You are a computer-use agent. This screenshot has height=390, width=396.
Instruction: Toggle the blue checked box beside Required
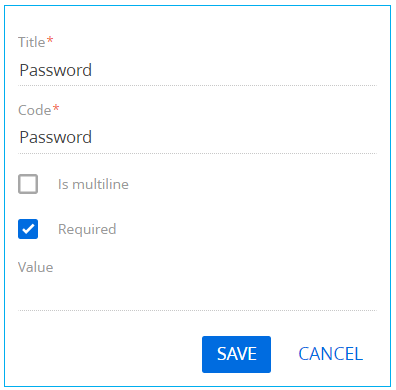(x=28, y=229)
